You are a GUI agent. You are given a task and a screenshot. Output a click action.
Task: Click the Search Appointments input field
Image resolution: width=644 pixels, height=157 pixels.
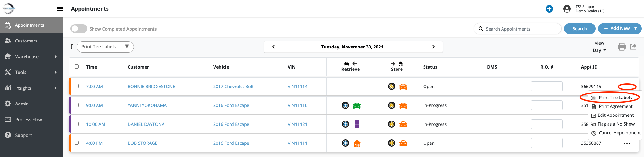518,29
